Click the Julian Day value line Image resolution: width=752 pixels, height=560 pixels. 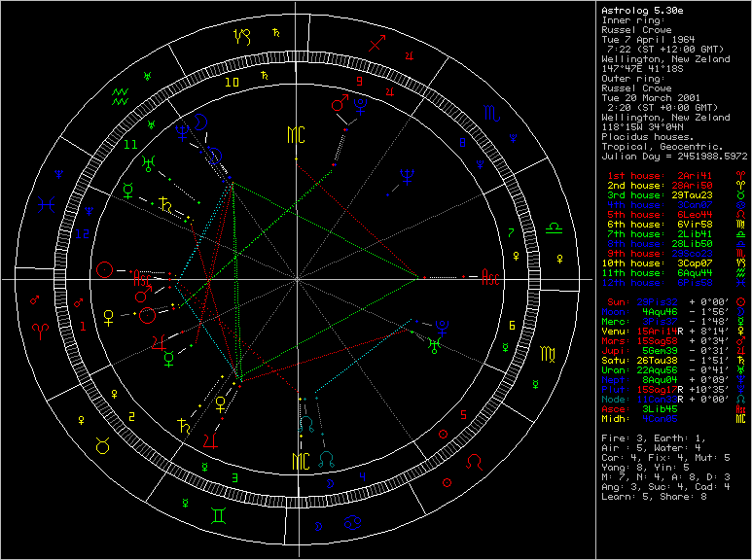(x=673, y=156)
